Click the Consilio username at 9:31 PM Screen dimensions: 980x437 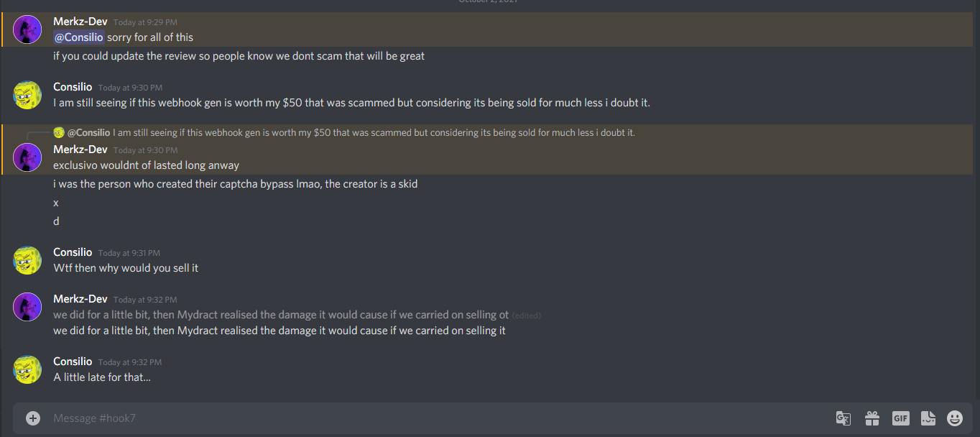73,252
